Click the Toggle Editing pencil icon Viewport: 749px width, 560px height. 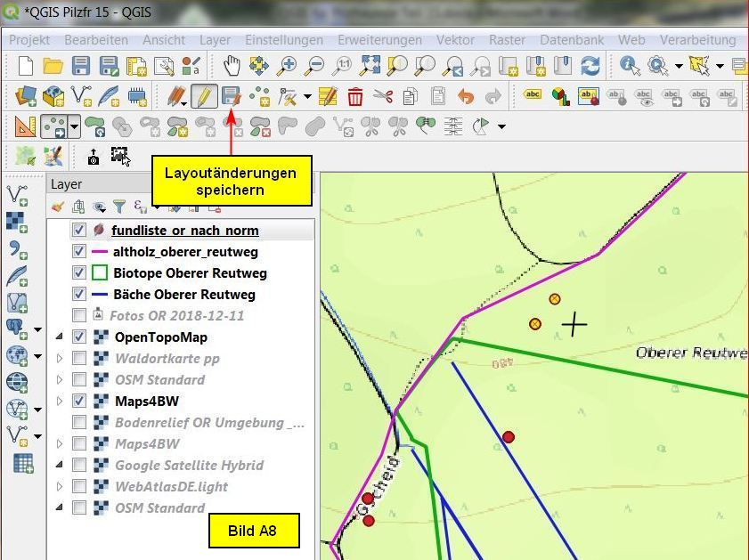coord(204,96)
